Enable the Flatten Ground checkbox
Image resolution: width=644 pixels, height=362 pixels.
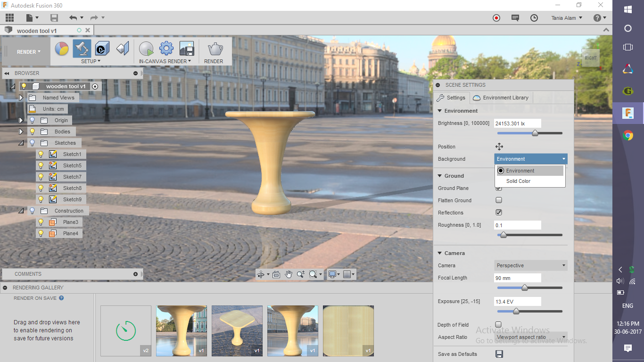pyautogui.click(x=499, y=200)
